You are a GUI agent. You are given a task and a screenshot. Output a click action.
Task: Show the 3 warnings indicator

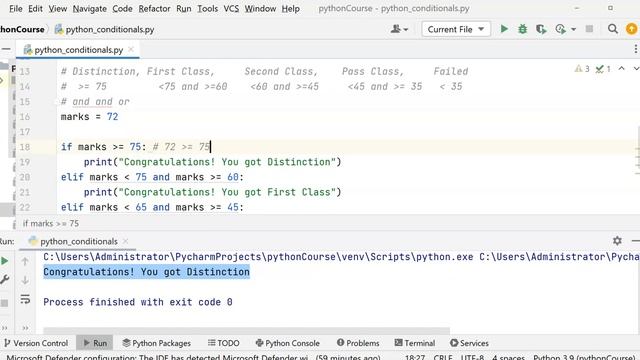pyautogui.click(x=582, y=69)
